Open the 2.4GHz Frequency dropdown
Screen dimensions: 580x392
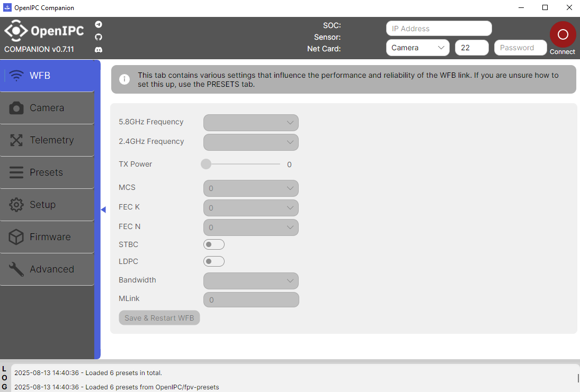click(251, 142)
